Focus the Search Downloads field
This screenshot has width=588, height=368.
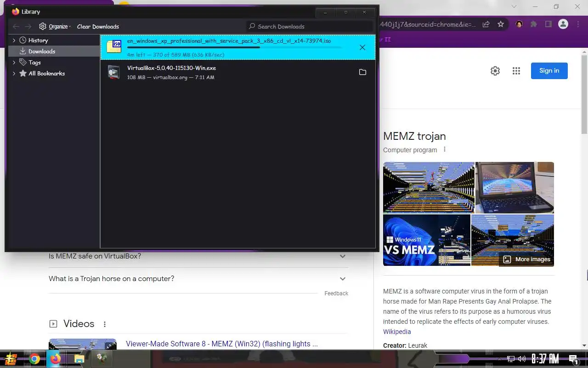coord(309,27)
